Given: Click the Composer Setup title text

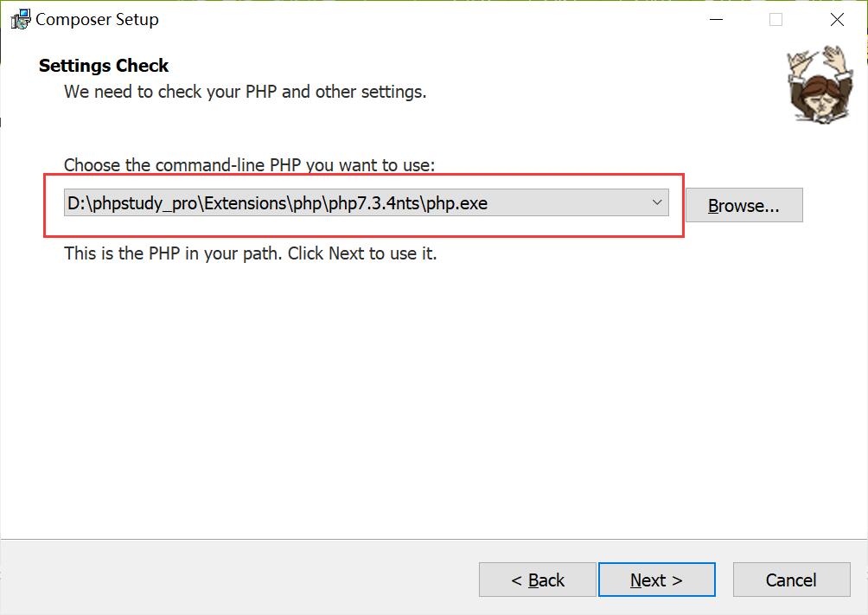Looking at the screenshot, I should click(x=97, y=19).
